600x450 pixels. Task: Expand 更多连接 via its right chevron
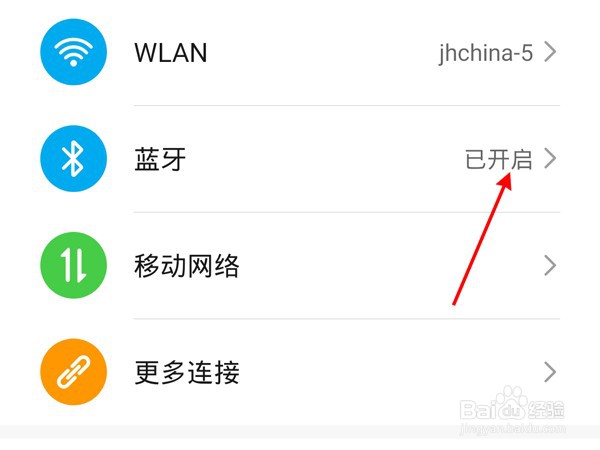550,372
